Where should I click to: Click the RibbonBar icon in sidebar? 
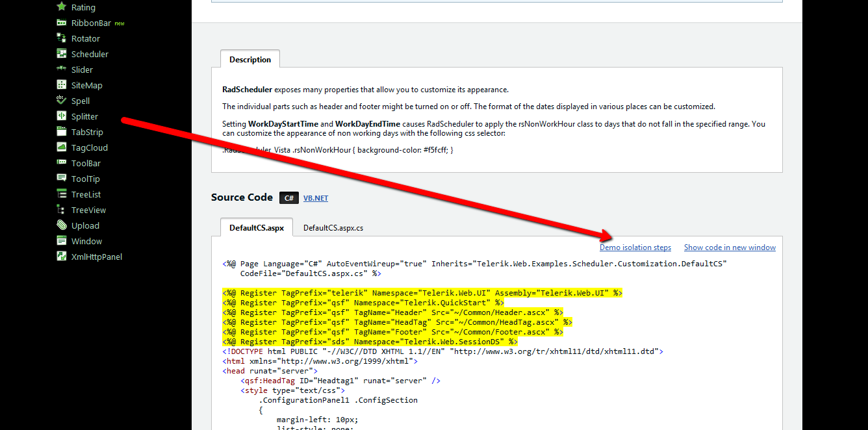click(62, 23)
